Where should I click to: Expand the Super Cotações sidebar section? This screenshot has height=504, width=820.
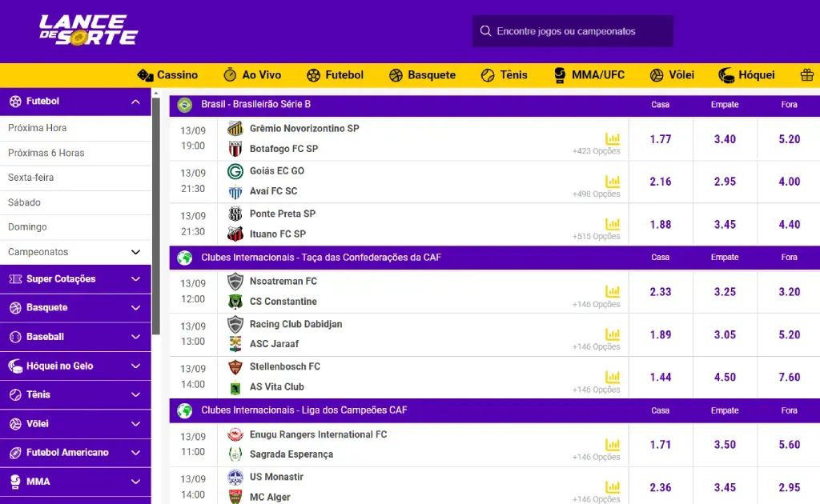(x=135, y=279)
